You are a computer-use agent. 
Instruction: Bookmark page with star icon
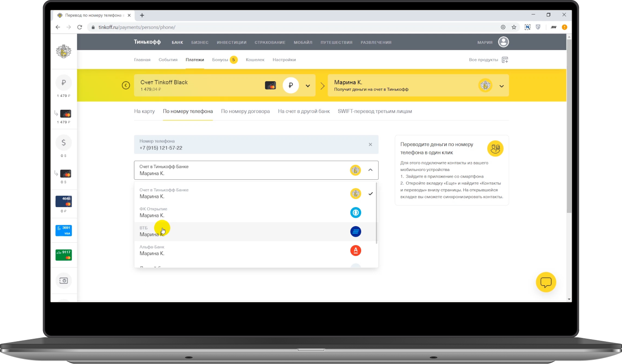pyautogui.click(x=514, y=27)
